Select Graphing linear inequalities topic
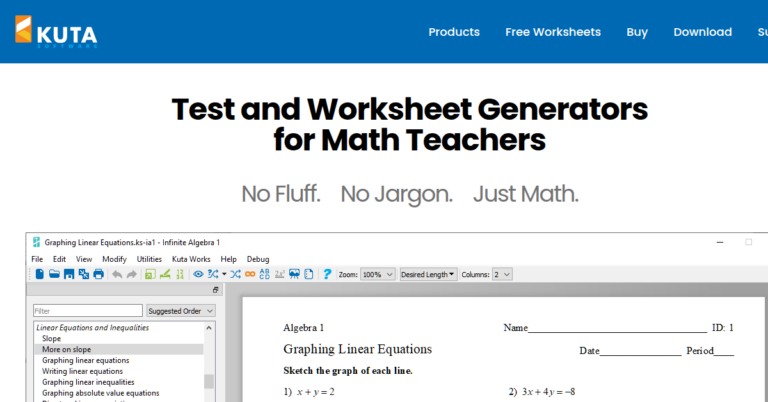768x402 pixels. [x=88, y=382]
